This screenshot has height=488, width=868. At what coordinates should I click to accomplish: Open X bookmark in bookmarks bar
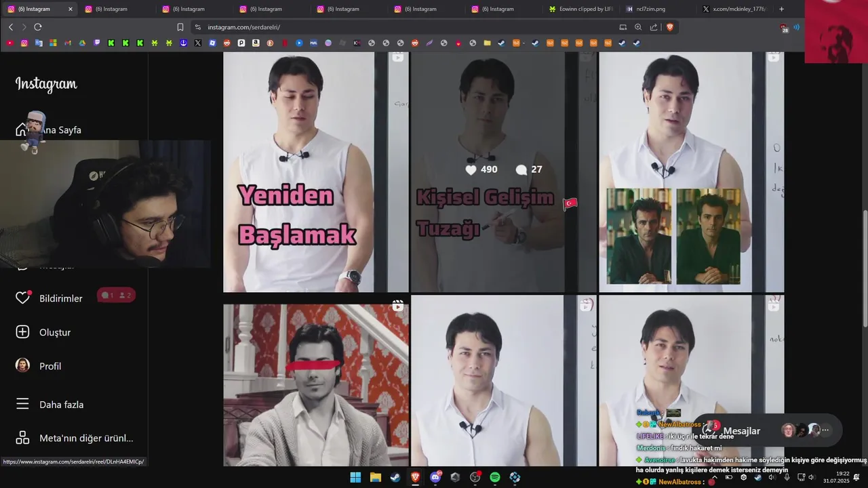coord(198,43)
